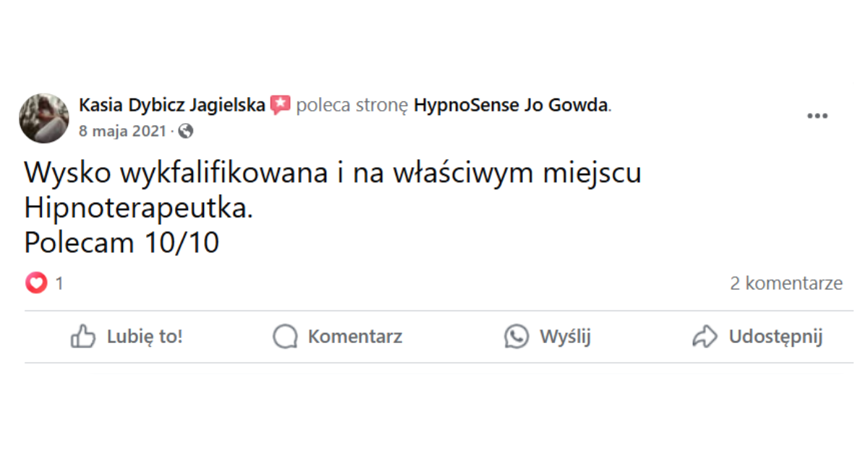Click the WhatsApp icon beside Wyślij
The image size is (868, 456).
point(516,337)
